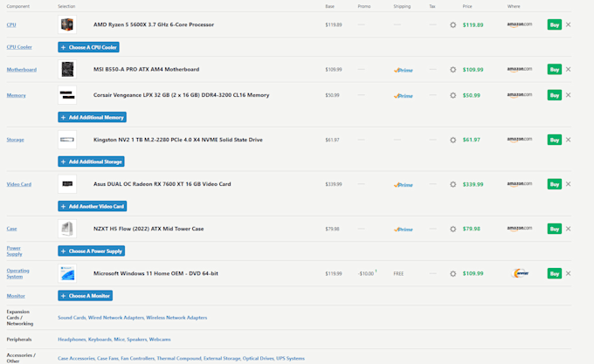The height and width of the screenshot is (364, 594).
Task: Buy the Corsair Vengeance LPX memory
Action: (554, 95)
